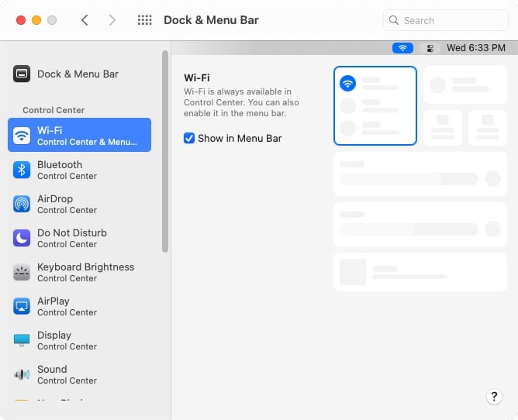Click the red close window button
518x420 pixels.
(x=21, y=20)
